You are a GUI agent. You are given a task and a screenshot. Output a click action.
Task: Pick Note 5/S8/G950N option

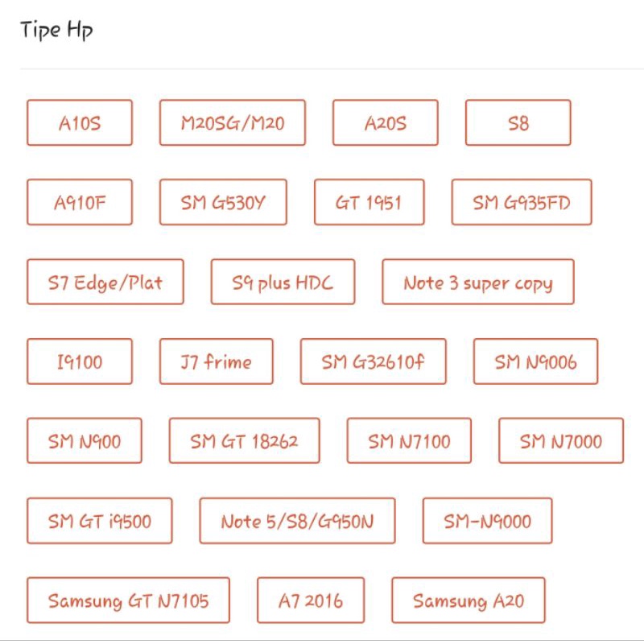click(x=297, y=521)
